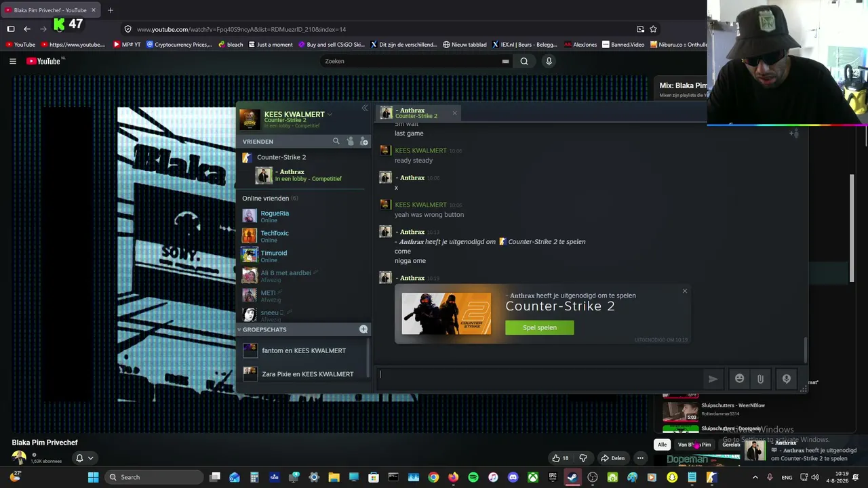Click the Online vrienden section header
The width and height of the screenshot is (868, 488).
pos(270,198)
